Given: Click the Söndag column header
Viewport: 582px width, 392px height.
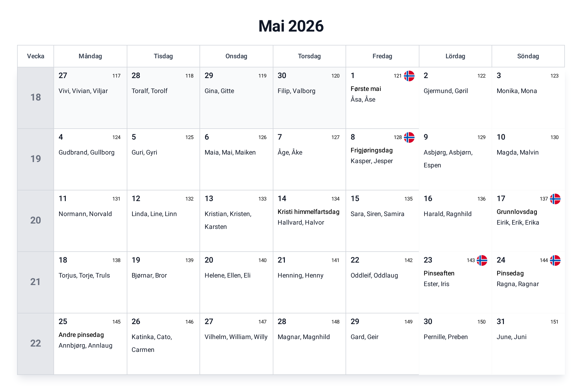Looking at the screenshot, I should 528,56.
